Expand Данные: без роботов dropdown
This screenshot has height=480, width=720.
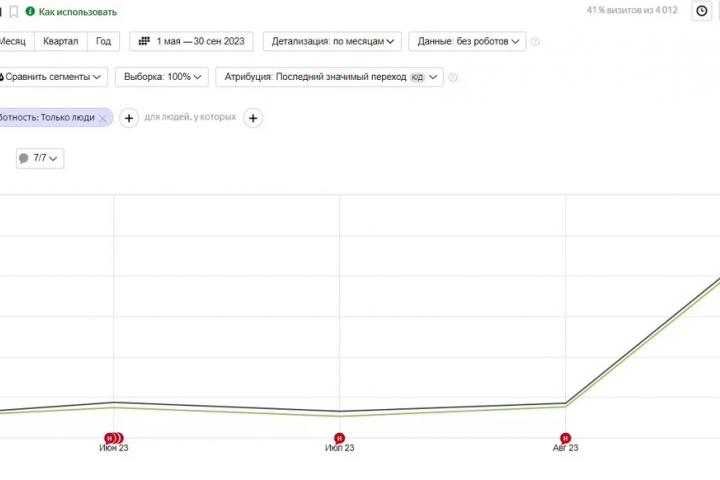tap(467, 41)
